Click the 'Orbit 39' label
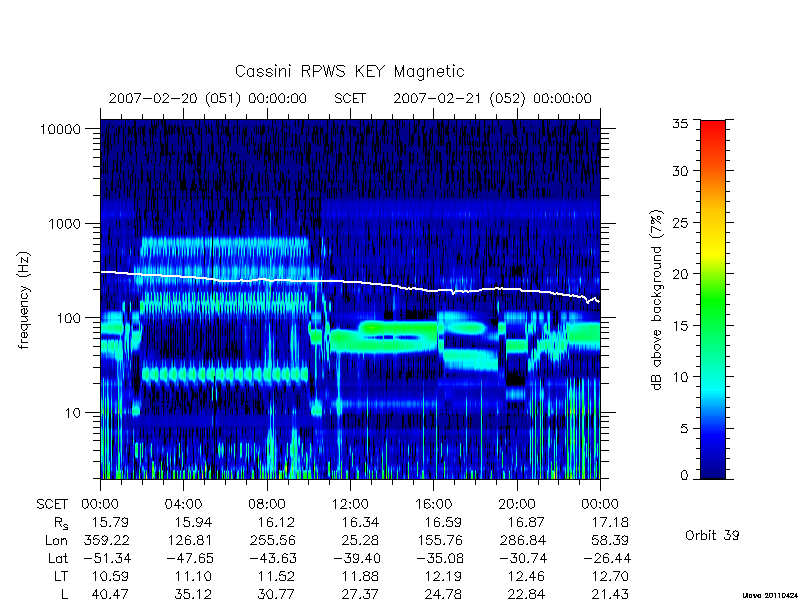The image size is (800, 600). pos(712,535)
